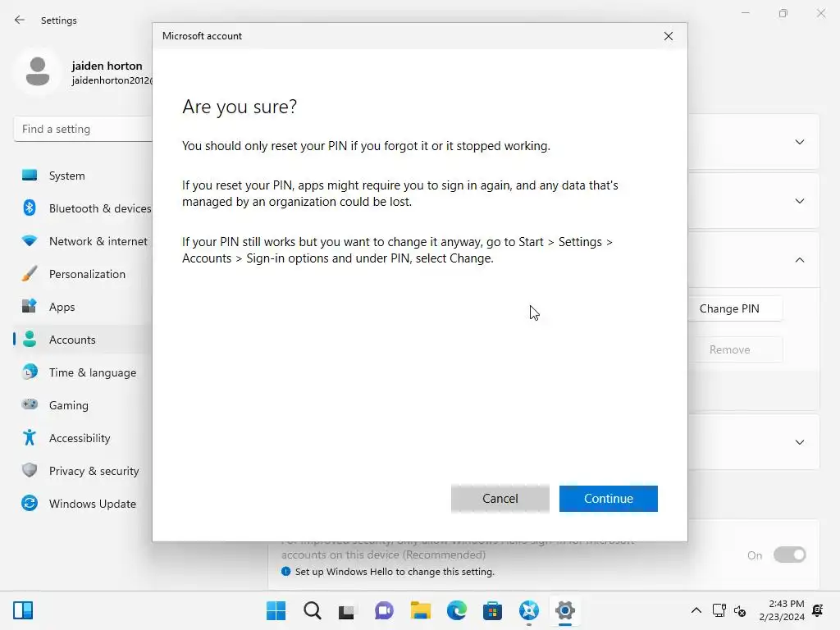
Task: Click the Windows Update refresh icon
Action: pos(30,503)
